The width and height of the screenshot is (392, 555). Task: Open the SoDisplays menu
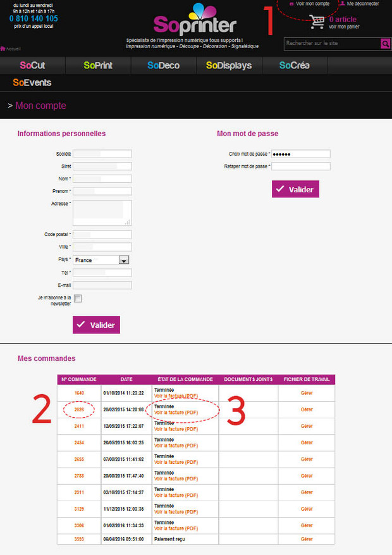[229, 65]
